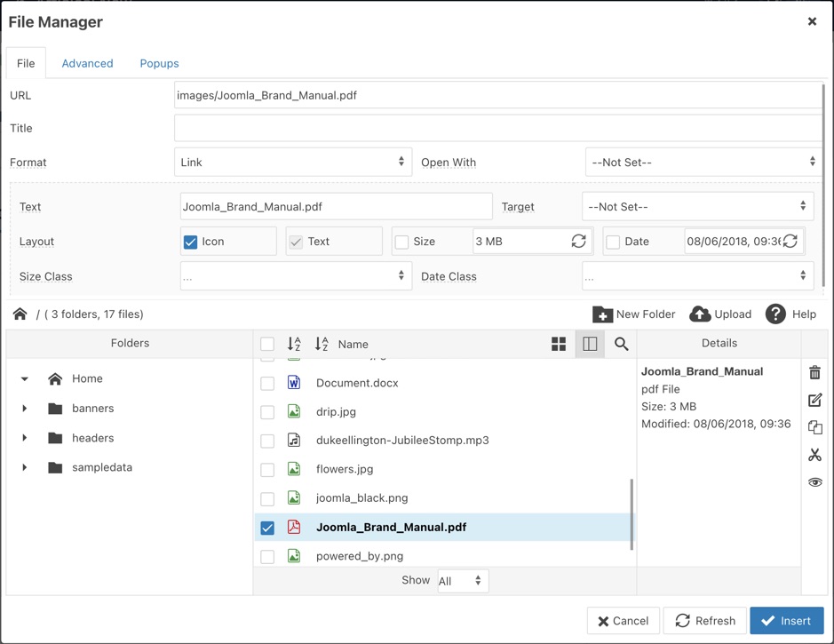834x644 pixels.
Task: Click the headers folder icon
Action: (x=55, y=438)
